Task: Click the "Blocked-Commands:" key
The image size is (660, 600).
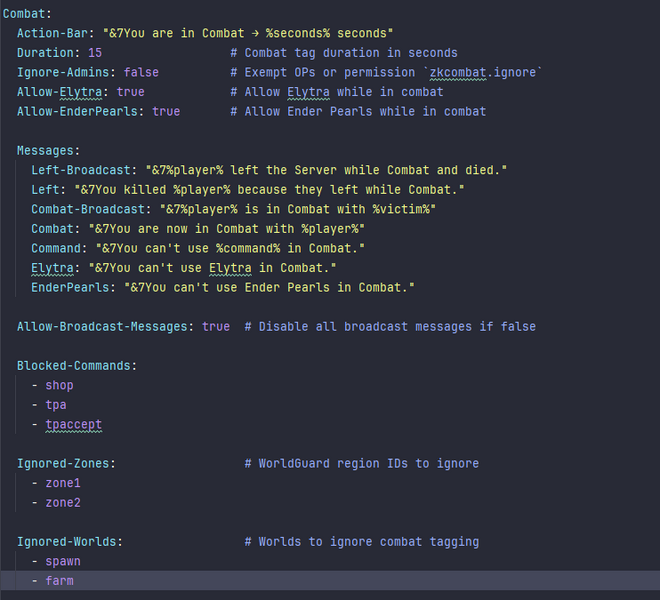Action: click(77, 366)
